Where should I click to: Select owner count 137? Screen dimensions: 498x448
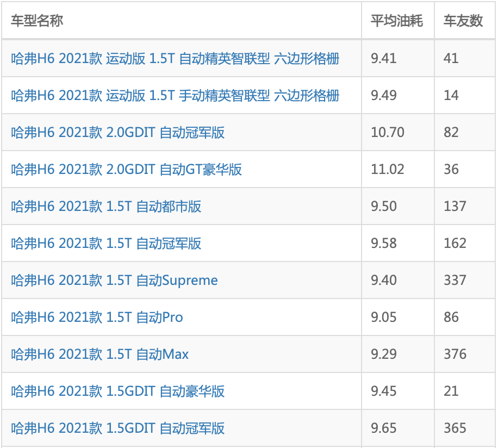(455, 207)
